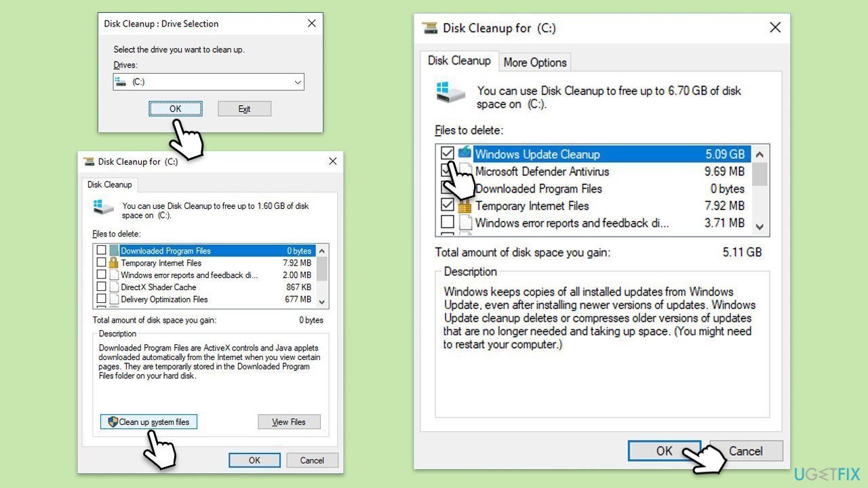868x488 pixels.
Task: Click scroll down arrow in small file list
Action: 322,302
